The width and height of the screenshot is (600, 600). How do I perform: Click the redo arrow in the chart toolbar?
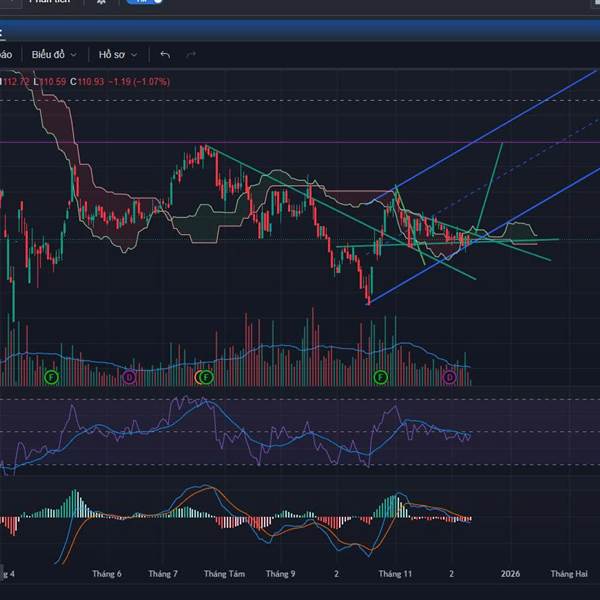point(191,54)
